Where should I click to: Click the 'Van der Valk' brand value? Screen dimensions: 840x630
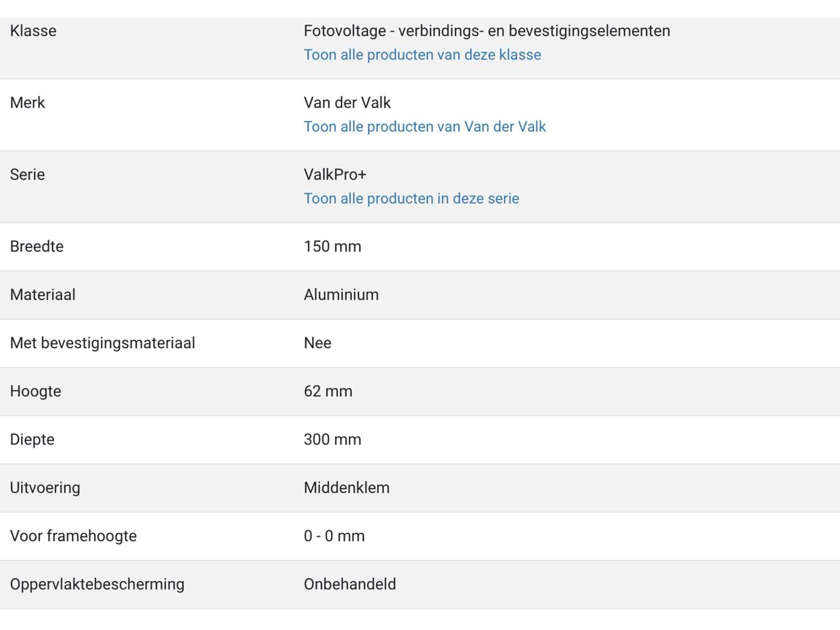(x=347, y=103)
